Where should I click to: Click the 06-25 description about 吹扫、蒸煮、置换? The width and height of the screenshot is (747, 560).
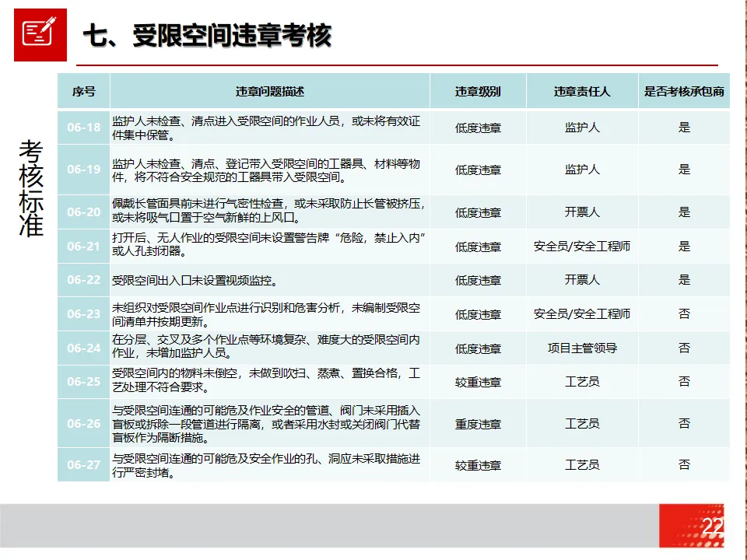click(x=266, y=380)
